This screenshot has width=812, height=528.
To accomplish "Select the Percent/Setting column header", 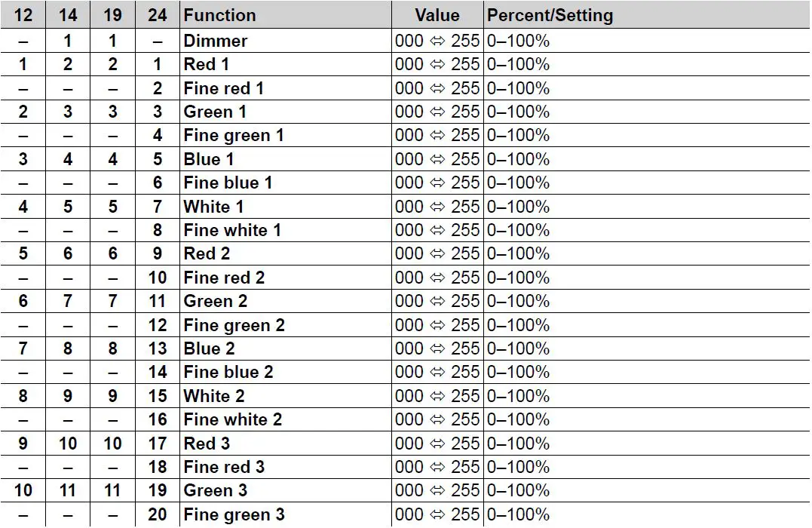I will (550, 16).
